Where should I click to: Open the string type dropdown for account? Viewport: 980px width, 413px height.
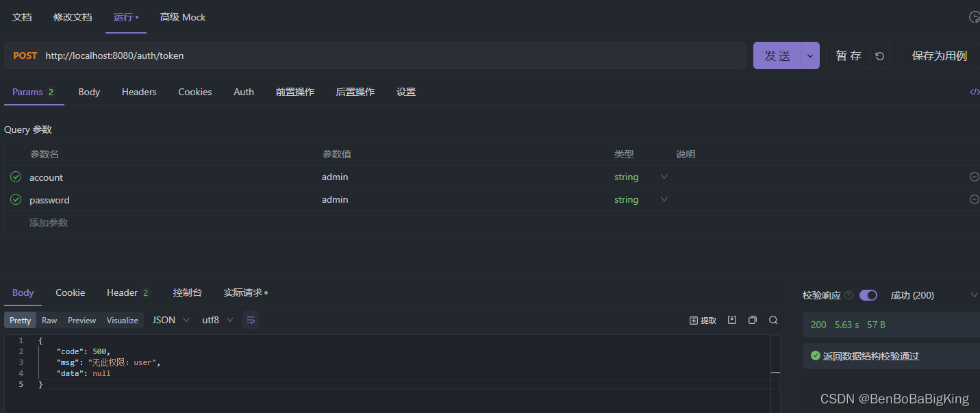point(663,177)
